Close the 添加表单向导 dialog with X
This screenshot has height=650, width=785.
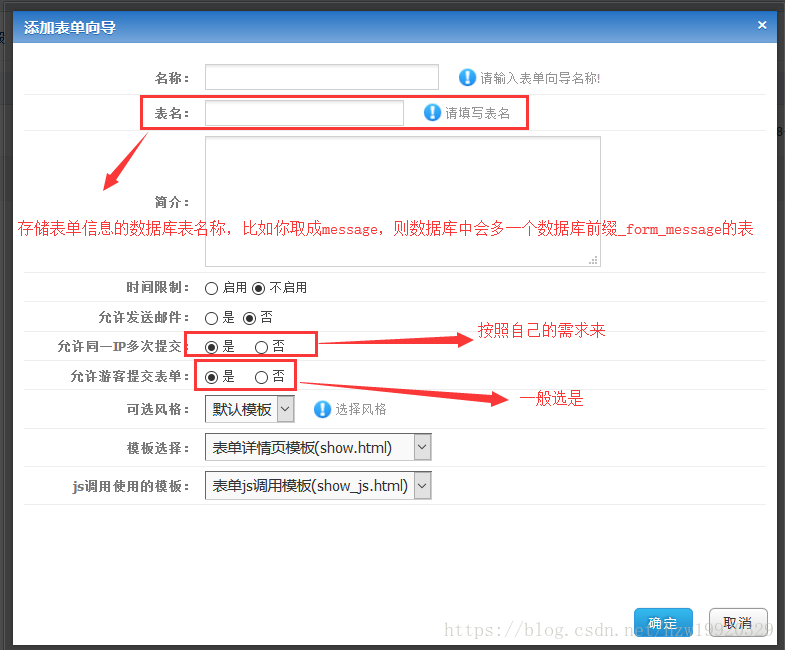[762, 25]
